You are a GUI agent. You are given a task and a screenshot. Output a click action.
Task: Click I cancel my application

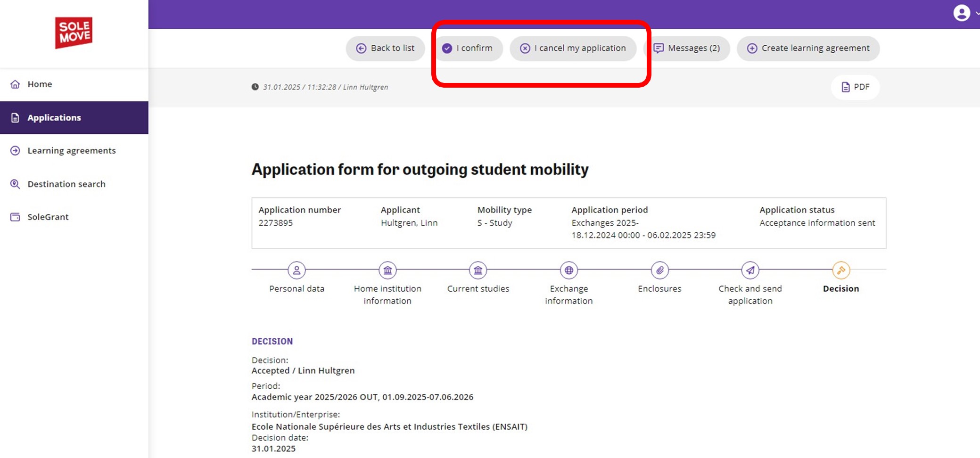(573, 49)
